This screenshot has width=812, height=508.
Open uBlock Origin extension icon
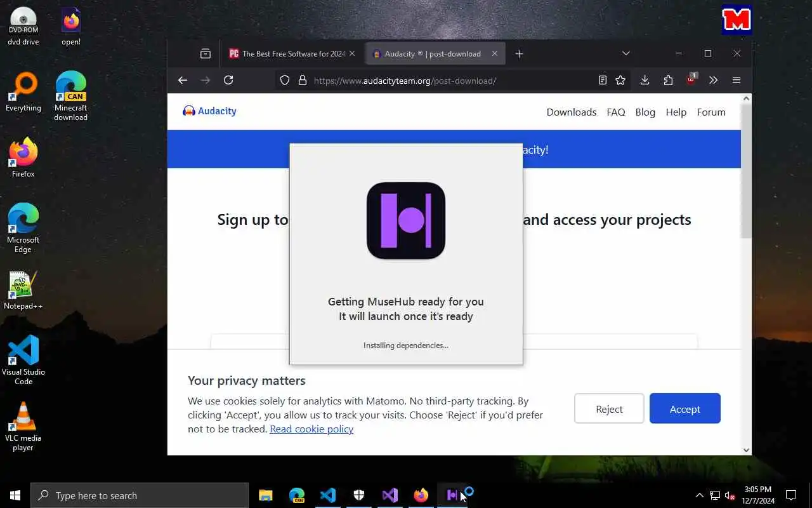click(691, 79)
